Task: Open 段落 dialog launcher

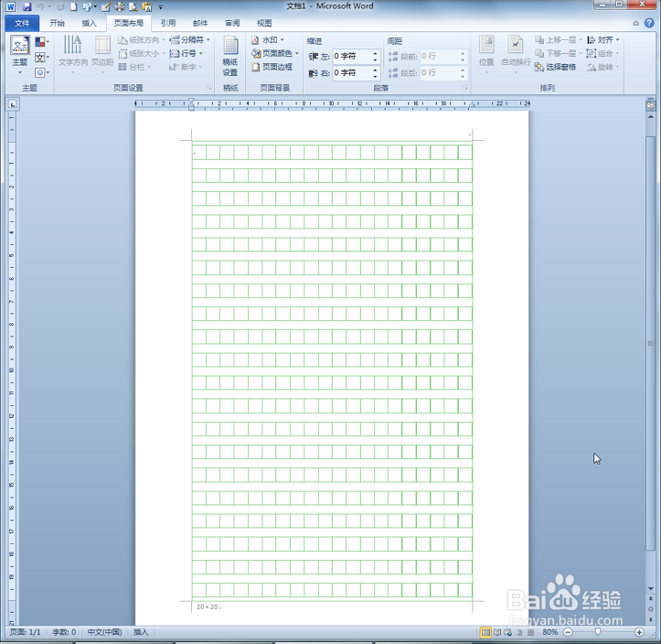Action: (465, 88)
